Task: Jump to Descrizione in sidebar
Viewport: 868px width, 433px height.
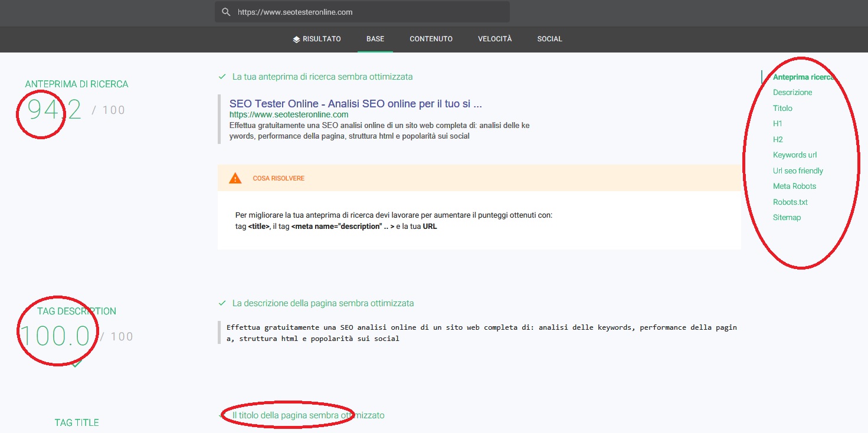Action: [x=792, y=92]
